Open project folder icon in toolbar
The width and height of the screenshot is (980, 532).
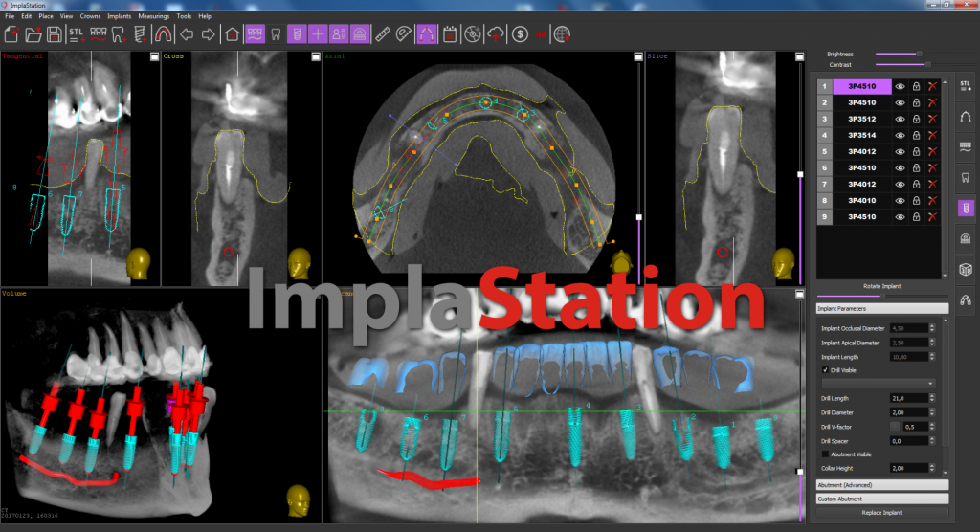pyautogui.click(x=33, y=34)
